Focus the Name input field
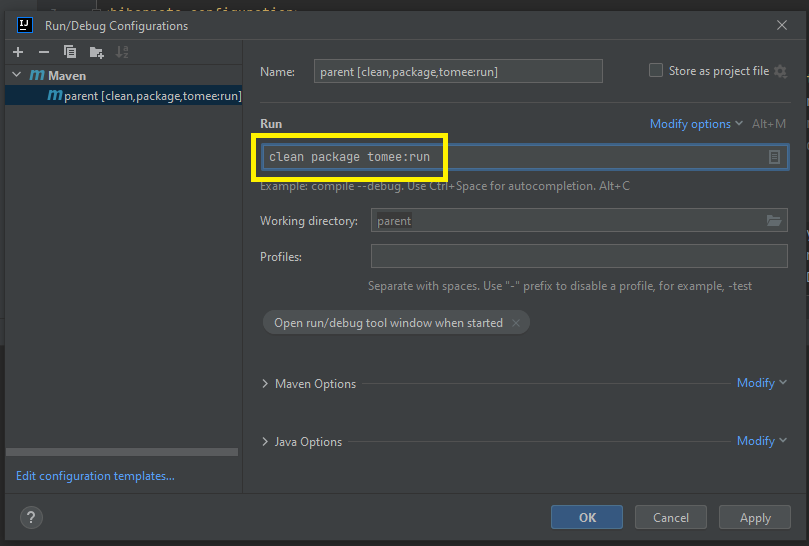 coord(458,71)
